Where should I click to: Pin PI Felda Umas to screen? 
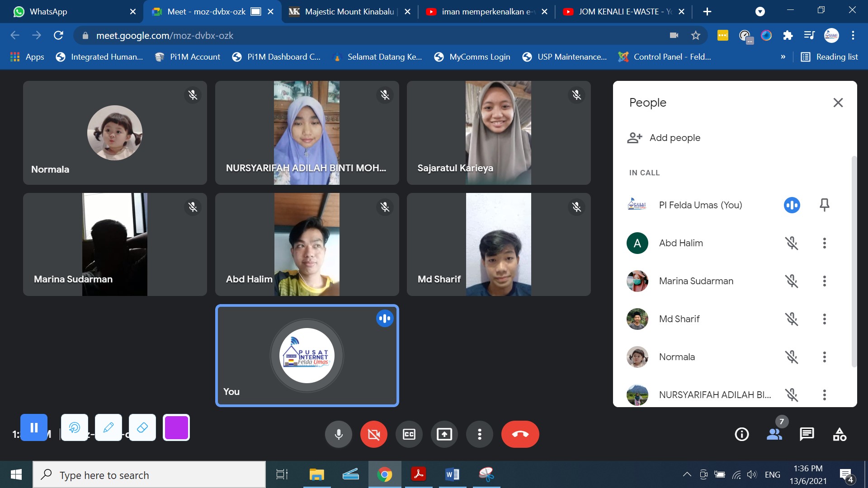tap(824, 205)
